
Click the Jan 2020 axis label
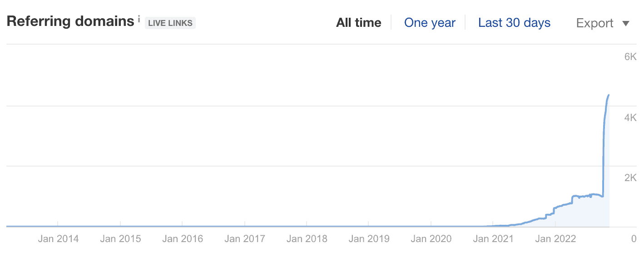click(x=431, y=238)
